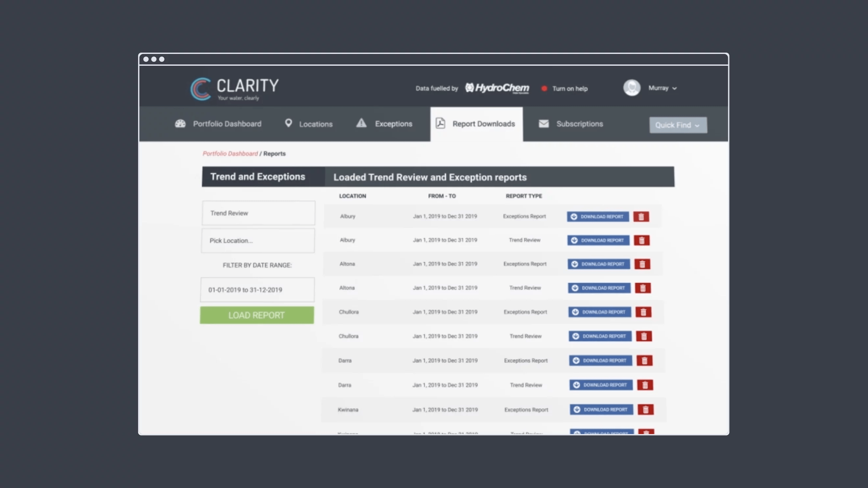Viewport: 868px width, 488px height.
Task: Delete the Kwinana Exceptions Report row
Action: coord(645,409)
